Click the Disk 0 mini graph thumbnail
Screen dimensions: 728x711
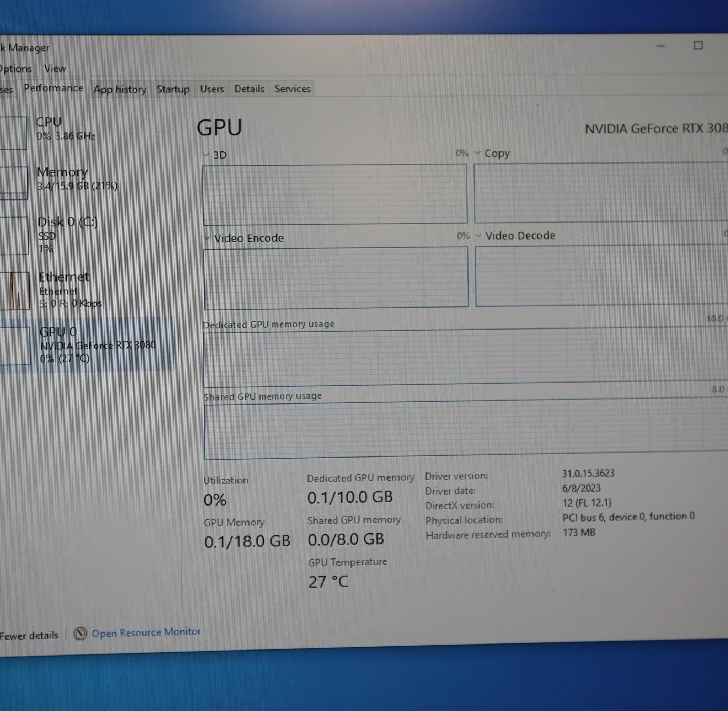click(x=14, y=236)
